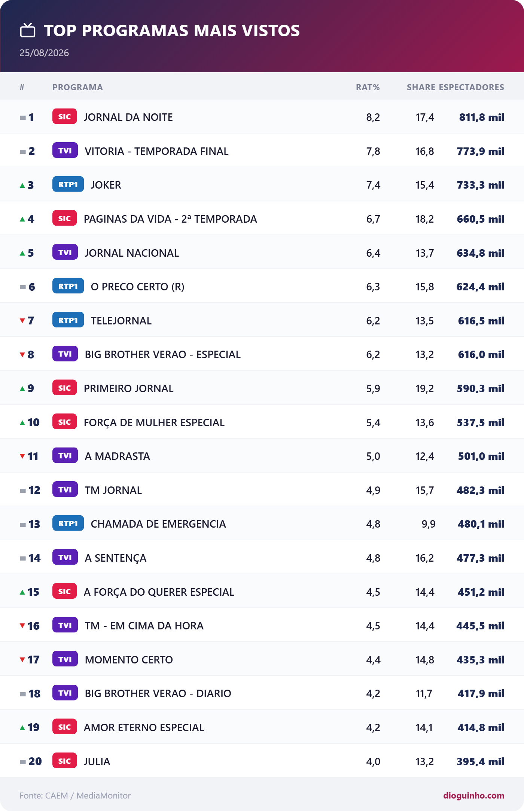524x812 pixels.
Task: Click the RTP1 badge beside JOKER
Action: coord(68,184)
